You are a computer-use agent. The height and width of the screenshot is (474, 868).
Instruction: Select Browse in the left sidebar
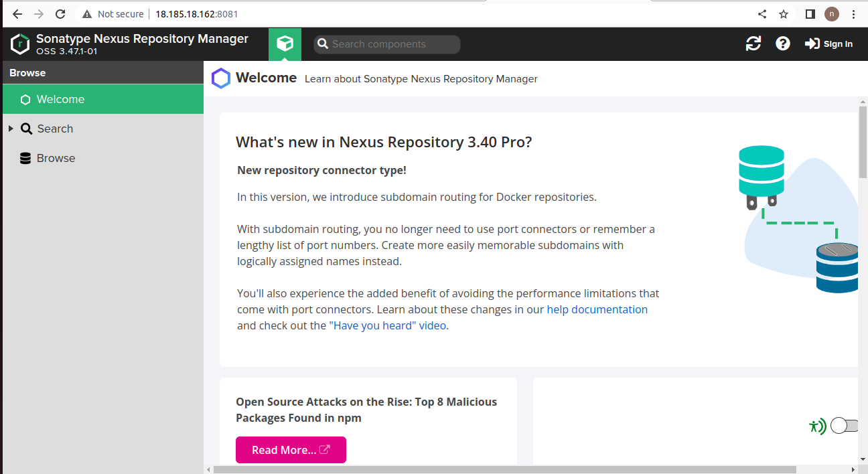point(56,158)
